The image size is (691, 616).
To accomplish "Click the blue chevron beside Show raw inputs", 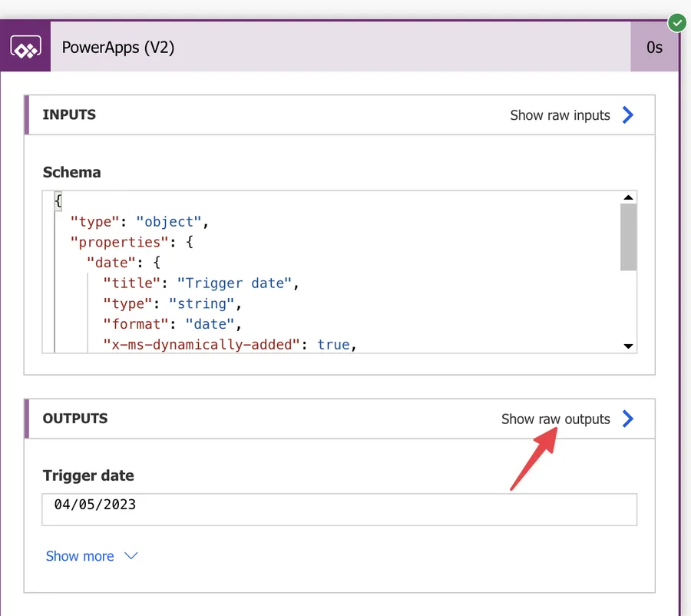I will click(x=628, y=115).
